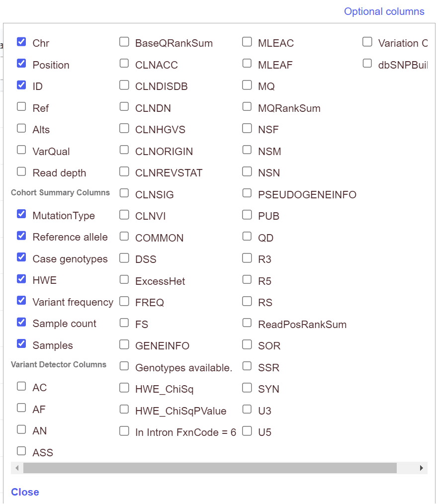Click the Optional columns link

click(384, 11)
